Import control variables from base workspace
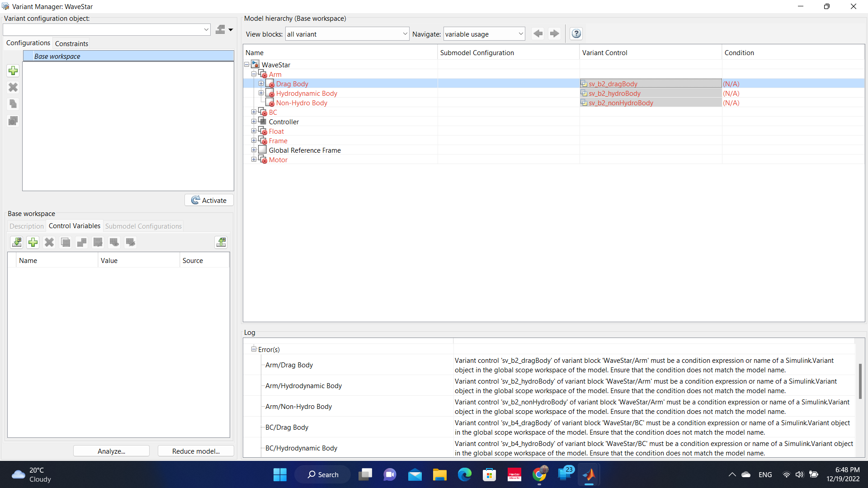The width and height of the screenshot is (868, 488). point(17,242)
